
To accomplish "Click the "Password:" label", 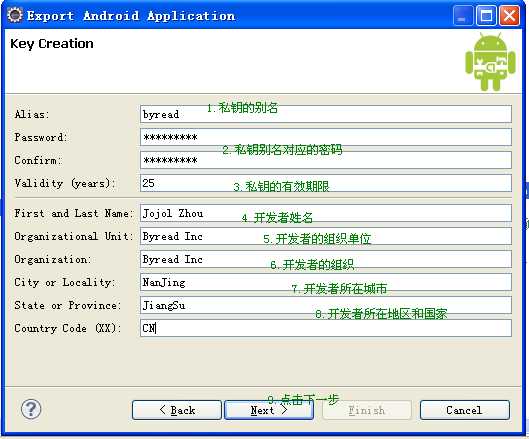I will (x=40, y=137).
